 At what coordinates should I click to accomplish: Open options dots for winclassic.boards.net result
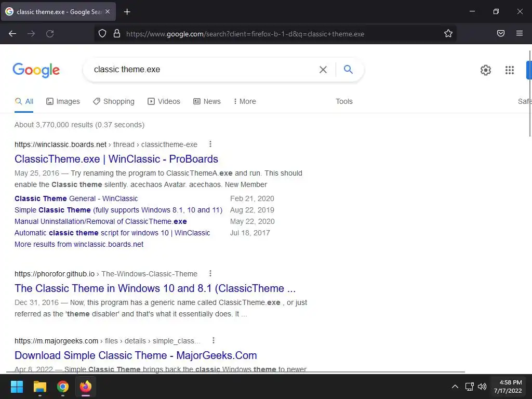pos(210,144)
